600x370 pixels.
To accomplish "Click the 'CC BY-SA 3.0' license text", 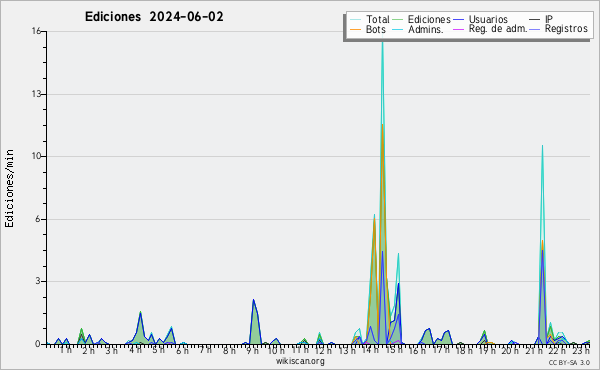I will pos(569,363).
